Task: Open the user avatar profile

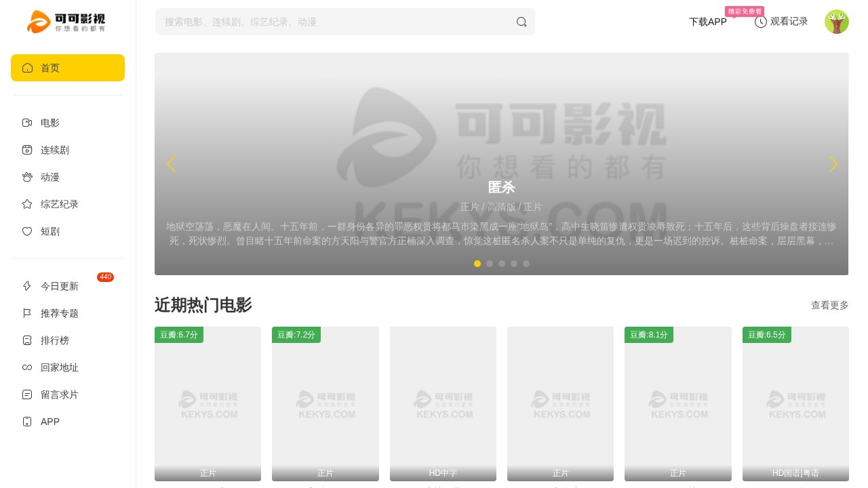Action: click(836, 22)
